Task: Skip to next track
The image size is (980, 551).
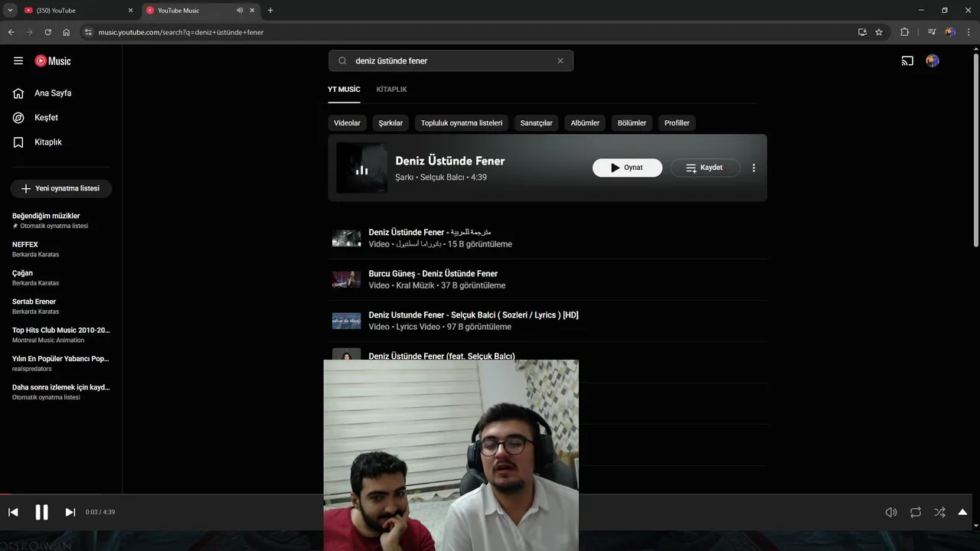Action: pyautogui.click(x=70, y=512)
